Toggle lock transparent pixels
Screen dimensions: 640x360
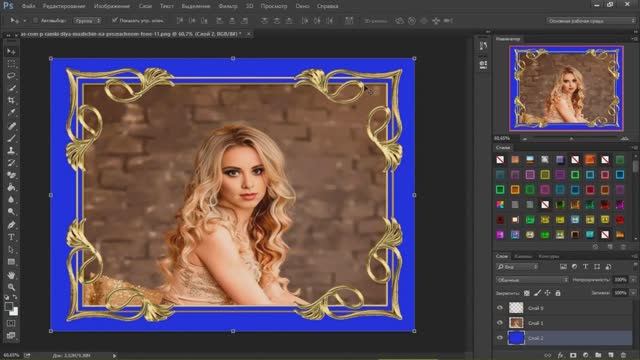click(527, 293)
